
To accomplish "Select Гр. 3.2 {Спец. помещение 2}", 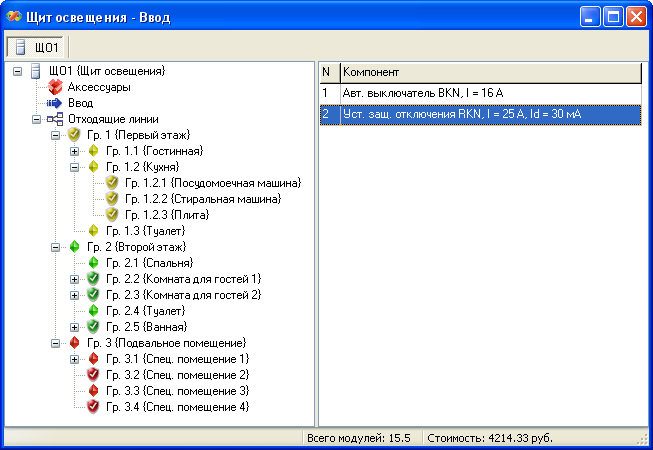I will pos(177,375).
